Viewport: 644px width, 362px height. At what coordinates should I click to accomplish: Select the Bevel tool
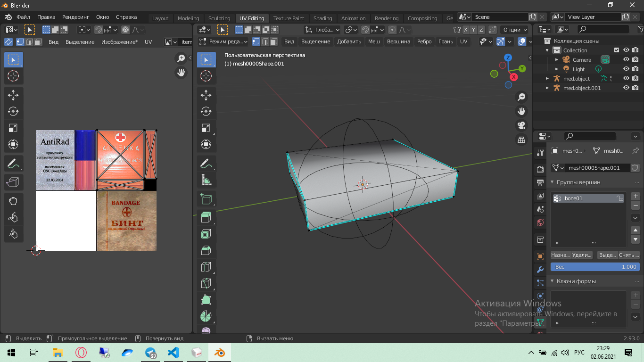pyautogui.click(x=206, y=250)
